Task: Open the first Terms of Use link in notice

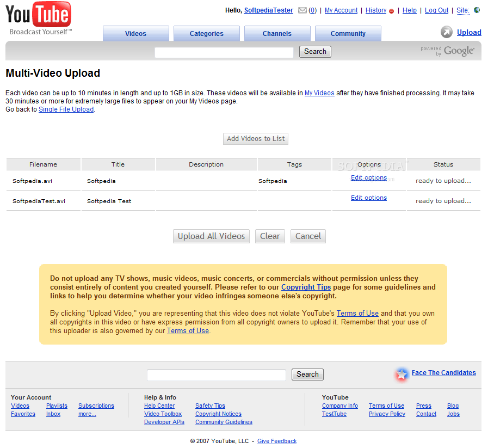Action: pos(357,314)
